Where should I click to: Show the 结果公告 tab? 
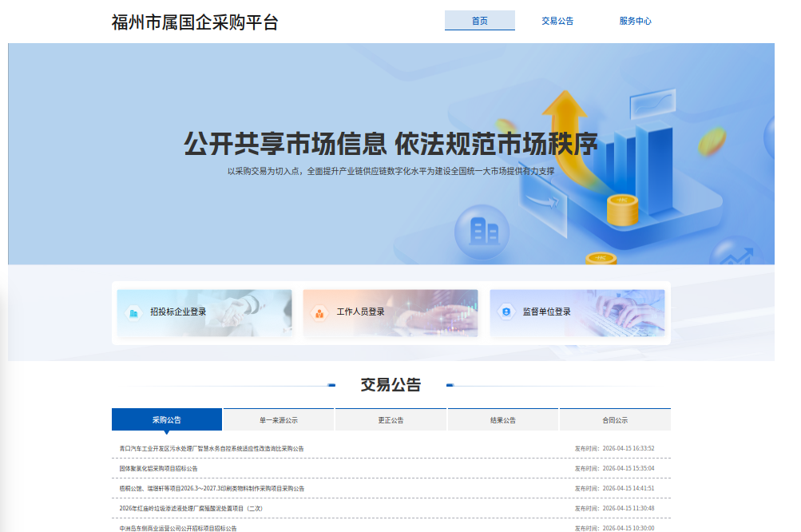[503, 420]
